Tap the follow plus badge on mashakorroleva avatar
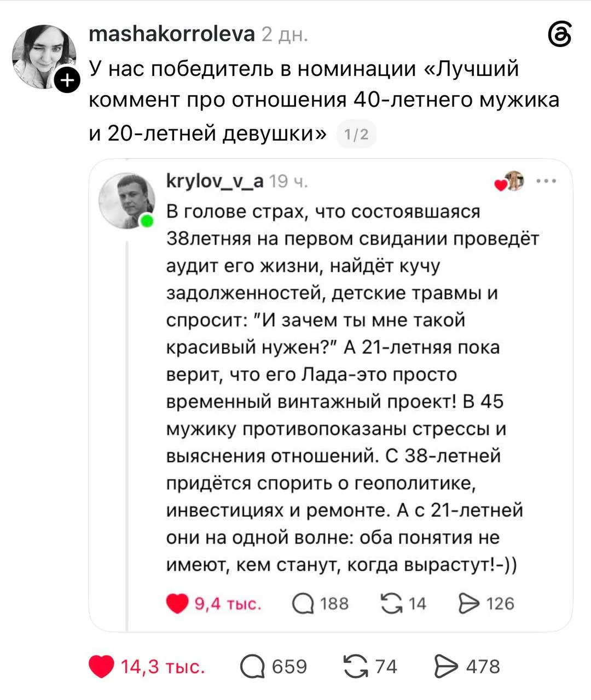The height and width of the screenshot is (700, 591). (x=67, y=81)
